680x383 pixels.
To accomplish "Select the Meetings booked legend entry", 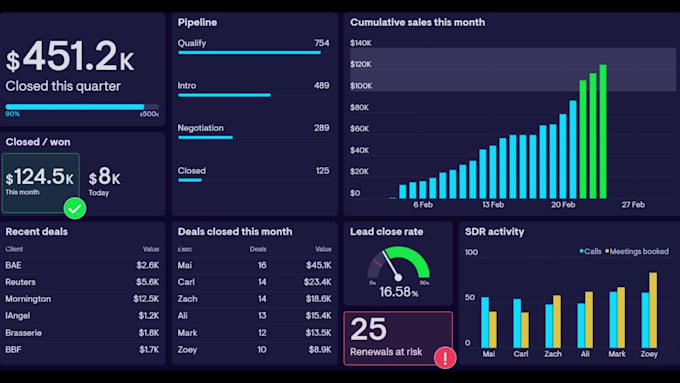I will [637, 252].
